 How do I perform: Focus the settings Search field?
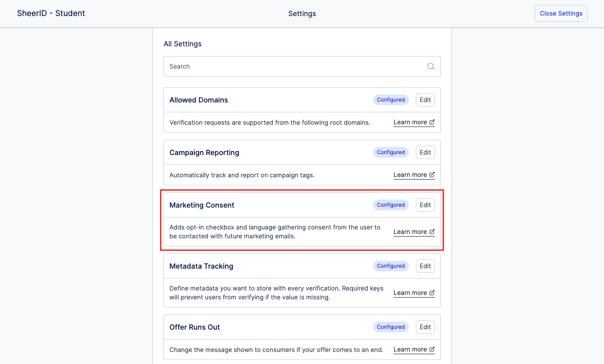coord(294,66)
